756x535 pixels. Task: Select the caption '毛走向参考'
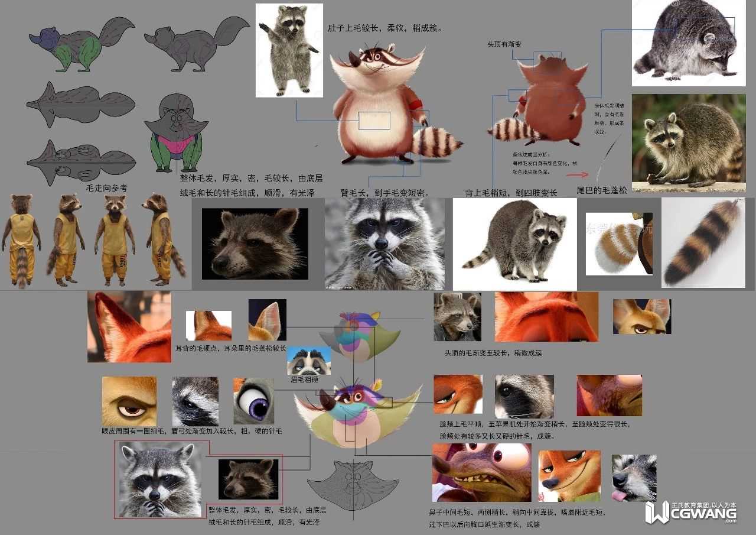click(x=106, y=188)
